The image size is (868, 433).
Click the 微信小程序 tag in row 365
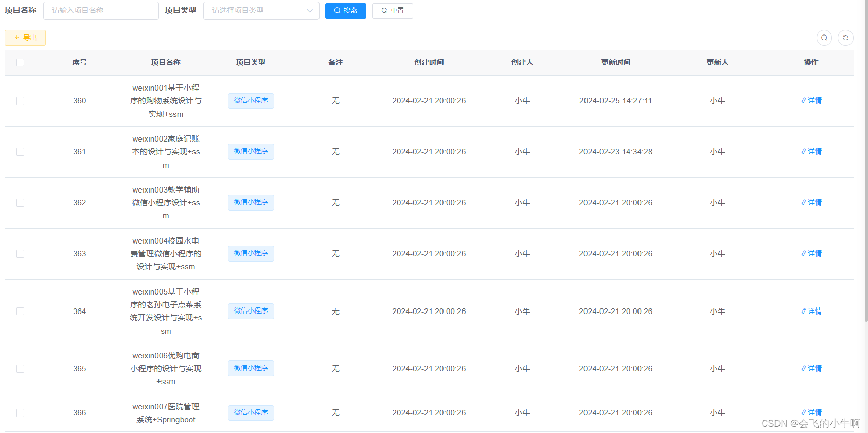tap(251, 368)
